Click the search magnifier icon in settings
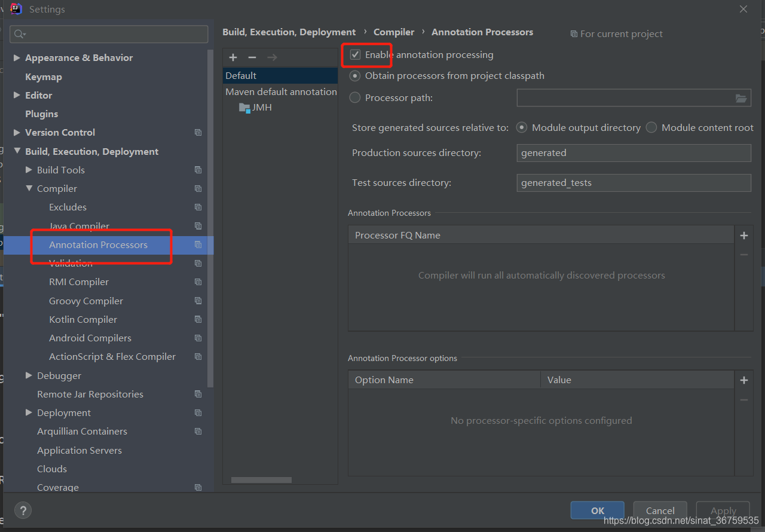This screenshot has height=532, width=765. [20, 34]
